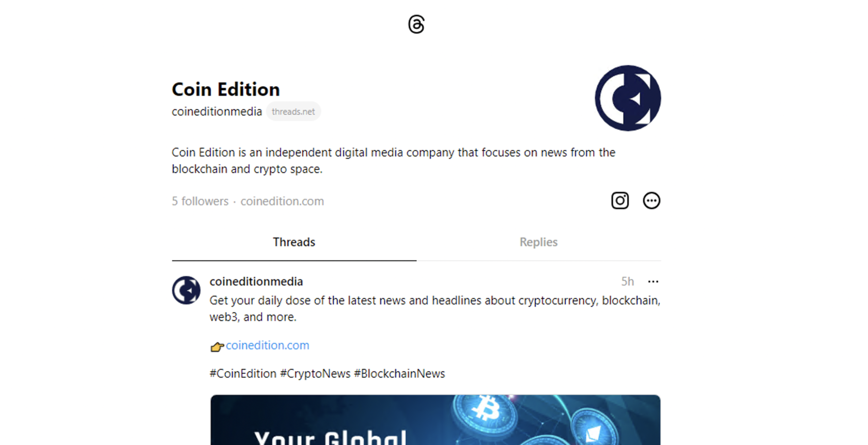Image resolution: width=868 pixels, height=445 pixels.
Task: Click the small post author avatar
Action: click(x=186, y=290)
